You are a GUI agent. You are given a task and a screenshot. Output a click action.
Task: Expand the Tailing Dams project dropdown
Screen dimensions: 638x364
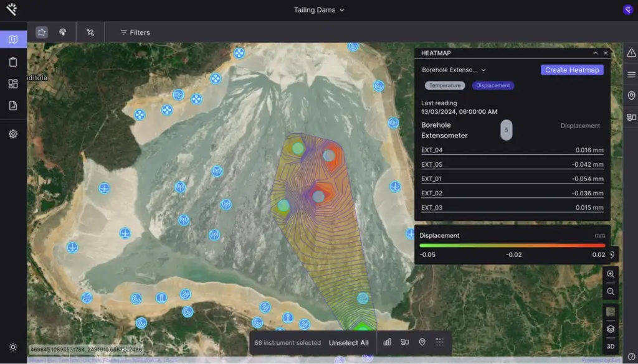pos(319,10)
